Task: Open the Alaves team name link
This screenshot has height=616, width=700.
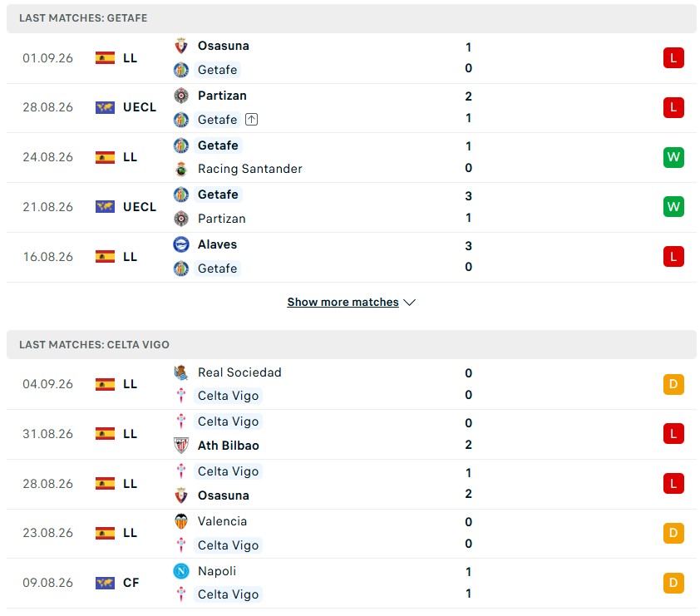Action: (x=218, y=244)
